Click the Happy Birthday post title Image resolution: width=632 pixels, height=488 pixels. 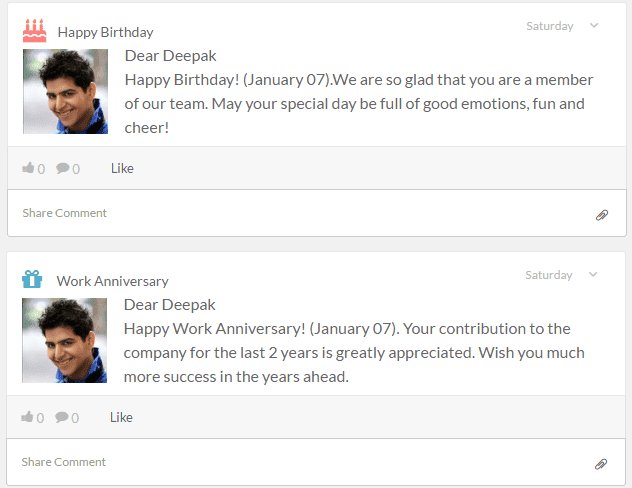[x=106, y=32]
